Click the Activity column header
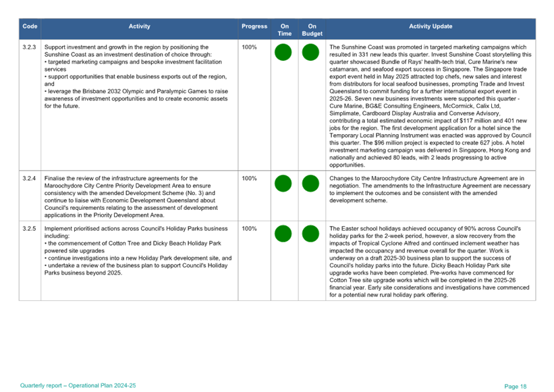Image resolution: width=554 pixels, height=392 pixels. (x=139, y=26)
